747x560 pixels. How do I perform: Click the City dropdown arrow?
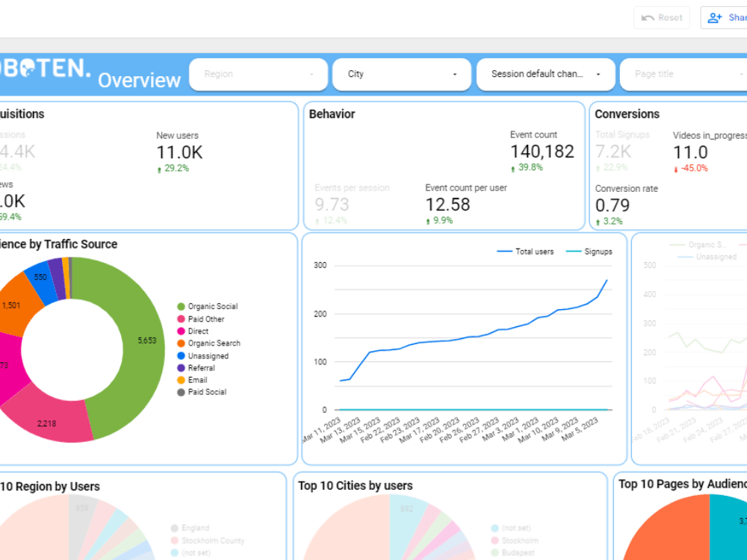[454, 74]
